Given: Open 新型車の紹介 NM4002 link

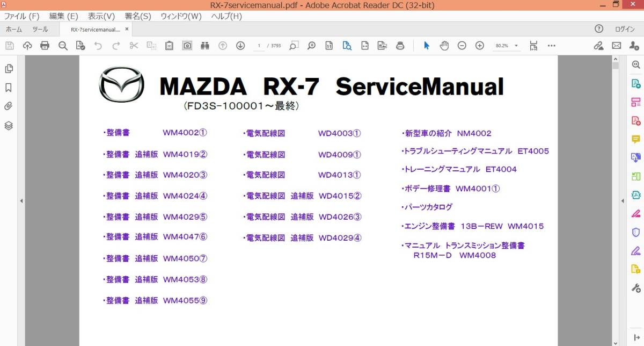Looking at the screenshot, I should coord(447,133).
